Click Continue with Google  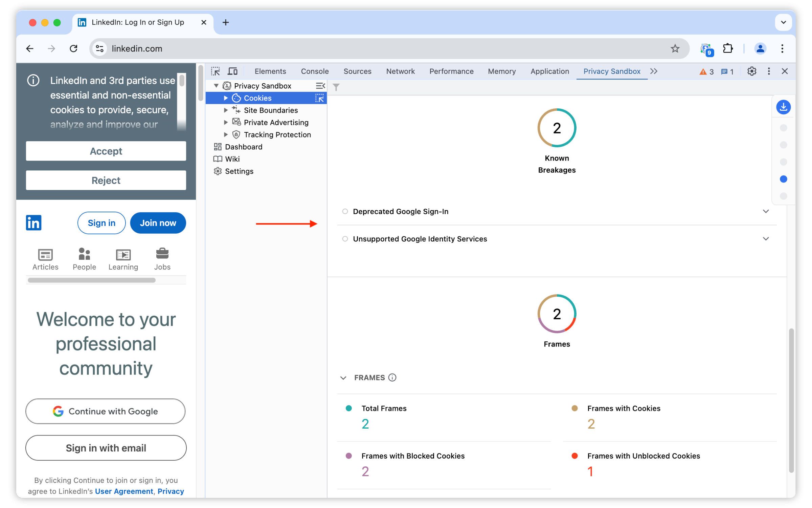(x=106, y=411)
